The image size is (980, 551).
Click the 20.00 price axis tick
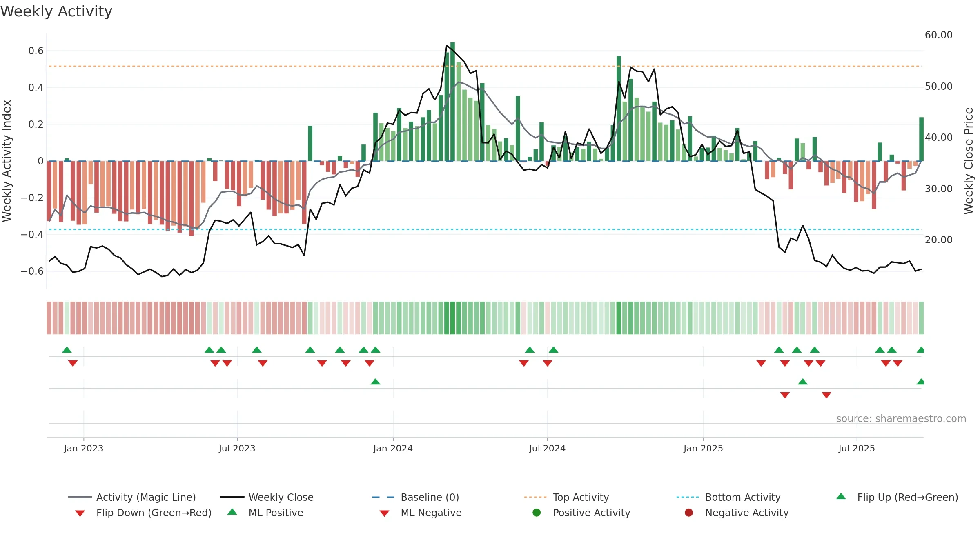coord(939,240)
